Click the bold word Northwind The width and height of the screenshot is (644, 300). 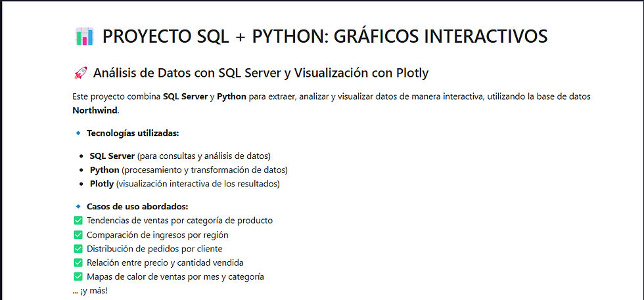[x=95, y=110]
